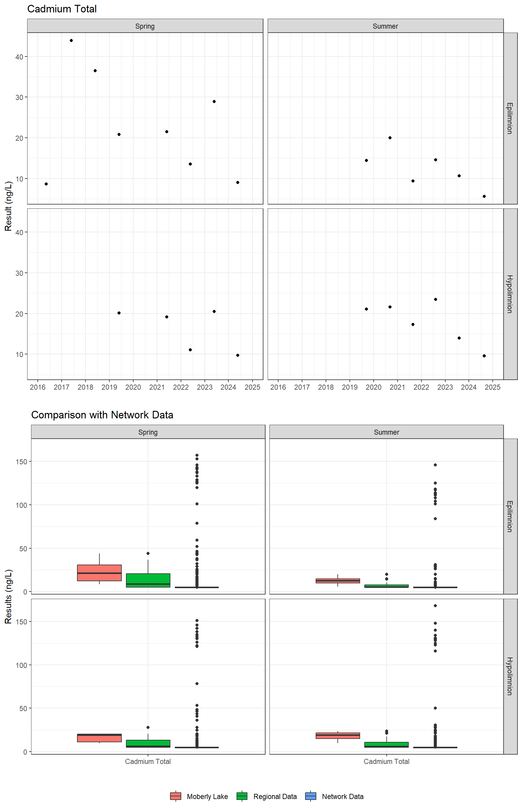This screenshot has height=812, width=522.
Task: Click the Epilimnion side strip of the scatter chart
Action: coord(510,118)
